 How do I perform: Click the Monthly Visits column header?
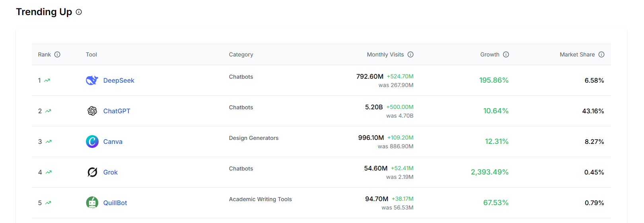(x=385, y=54)
